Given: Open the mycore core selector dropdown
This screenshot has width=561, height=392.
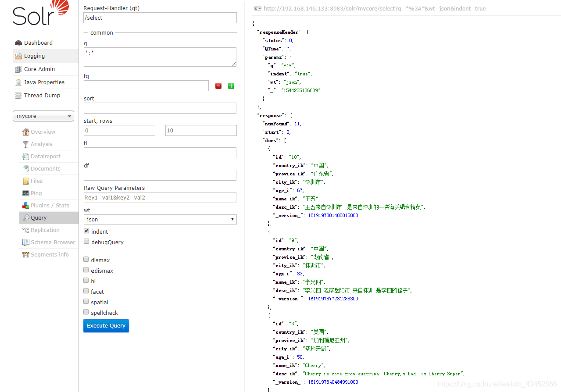Looking at the screenshot, I should click(43, 116).
